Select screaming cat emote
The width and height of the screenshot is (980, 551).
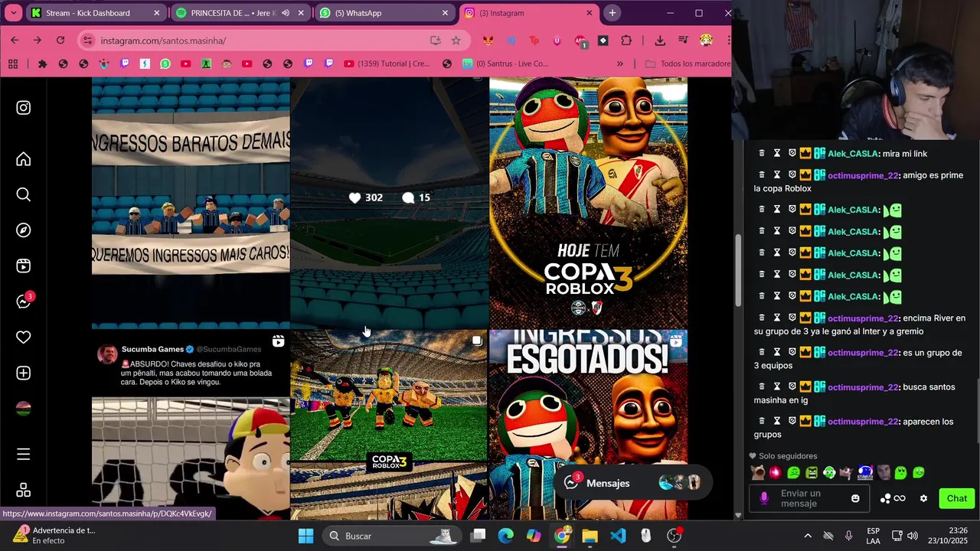pos(758,473)
